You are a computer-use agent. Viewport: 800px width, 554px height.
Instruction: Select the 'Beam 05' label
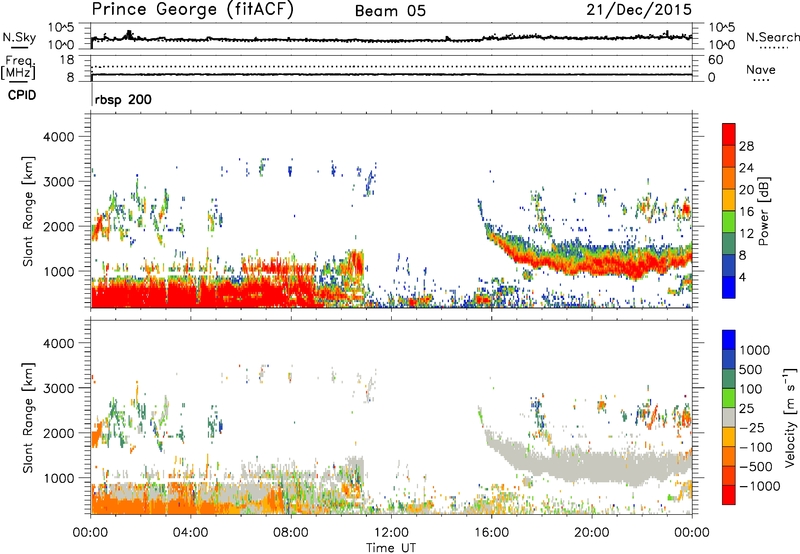[x=390, y=11]
